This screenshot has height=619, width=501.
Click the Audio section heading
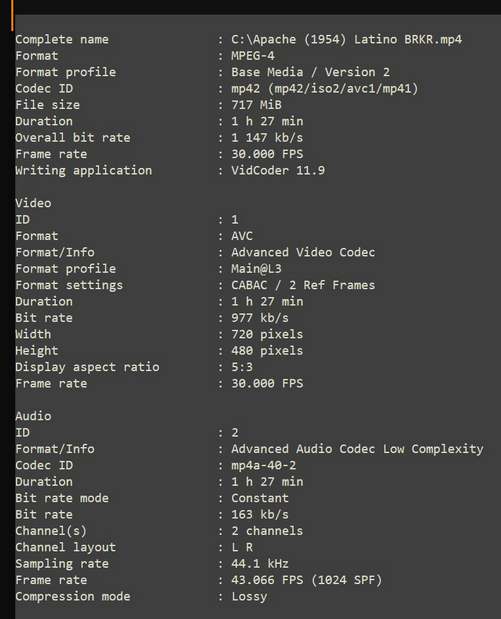coord(33,416)
